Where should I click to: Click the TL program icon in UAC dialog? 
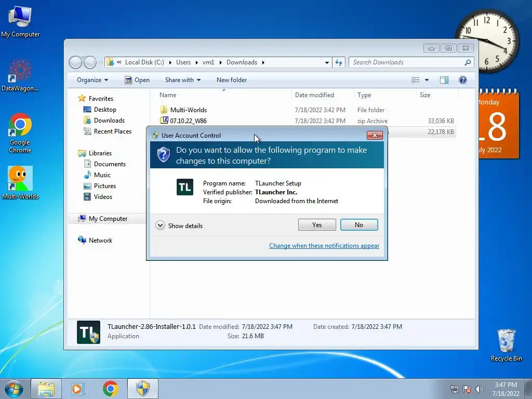(x=185, y=187)
